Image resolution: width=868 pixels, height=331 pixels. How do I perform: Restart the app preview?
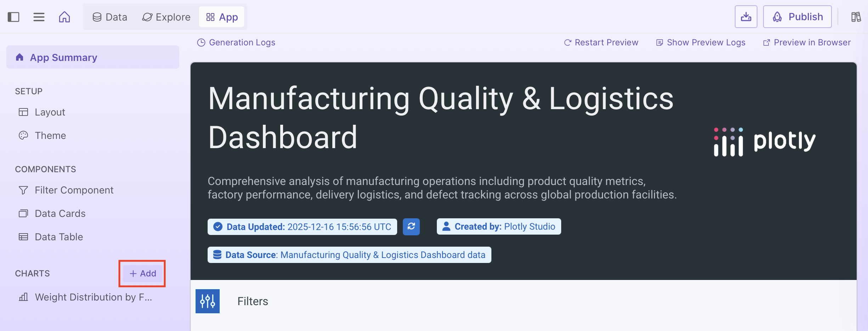[x=601, y=43]
